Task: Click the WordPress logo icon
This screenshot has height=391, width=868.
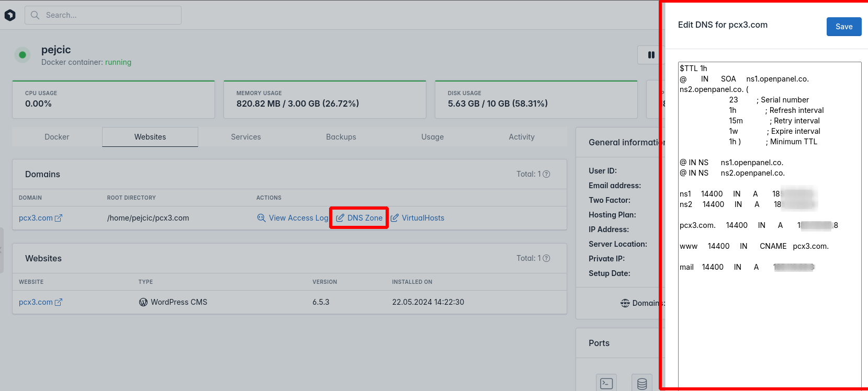Action: [x=143, y=302]
